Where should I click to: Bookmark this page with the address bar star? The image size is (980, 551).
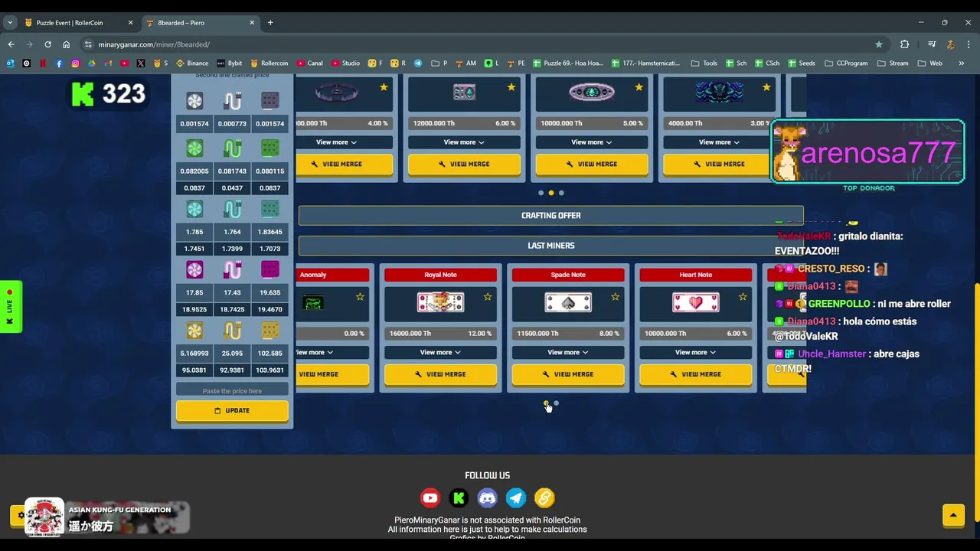(x=879, y=44)
